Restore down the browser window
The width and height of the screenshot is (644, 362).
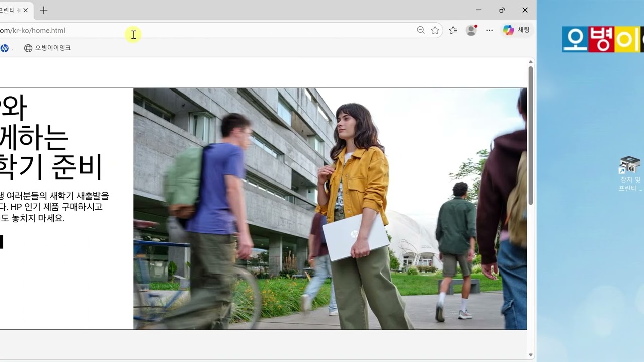click(x=502, y=10)
